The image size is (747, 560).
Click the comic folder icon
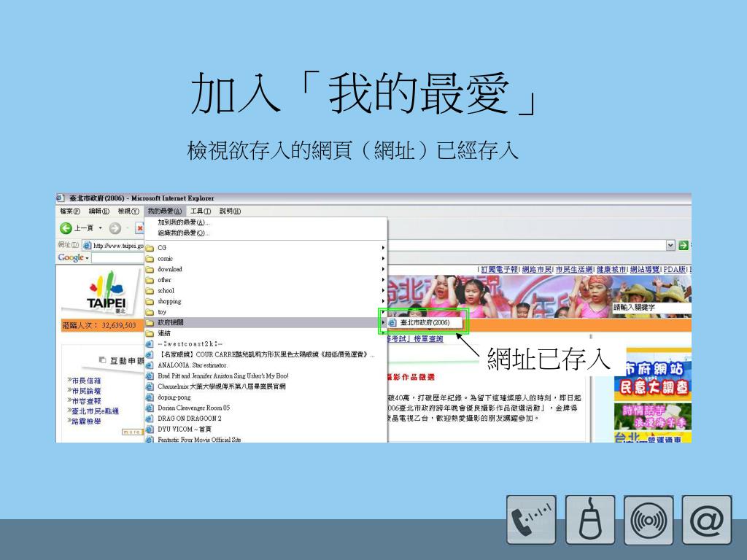click(150, 259)
